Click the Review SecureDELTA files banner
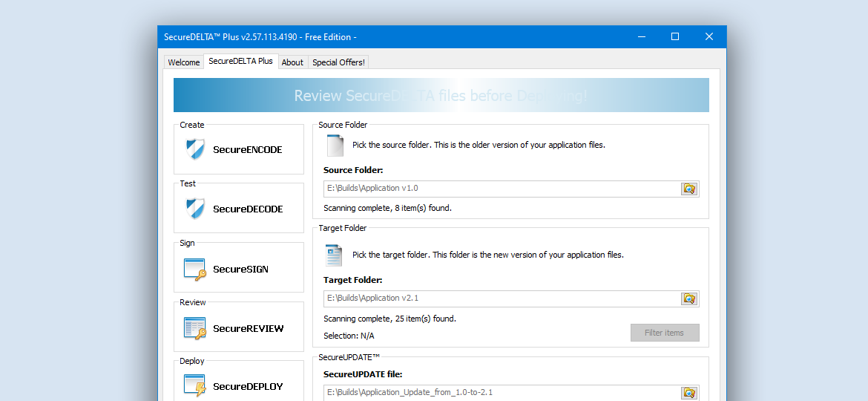Image resolution: width=868 pixels, height=401 pixels. (x=441, y=95)
